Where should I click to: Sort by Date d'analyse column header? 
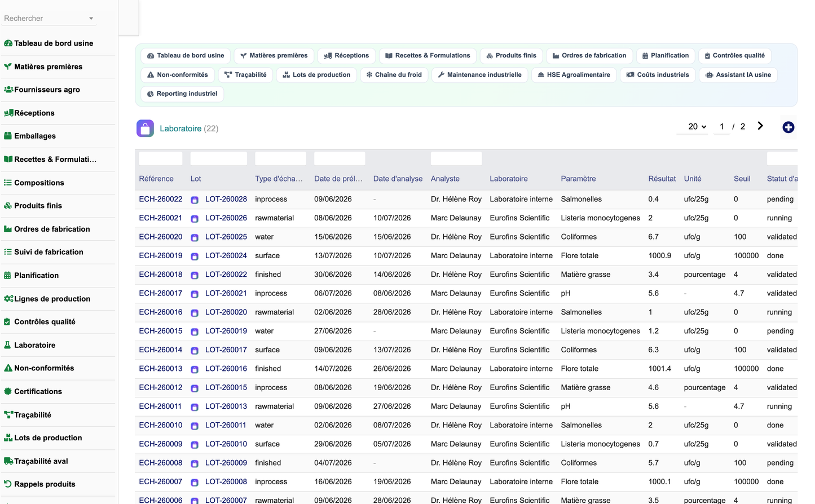click(398, 179)
